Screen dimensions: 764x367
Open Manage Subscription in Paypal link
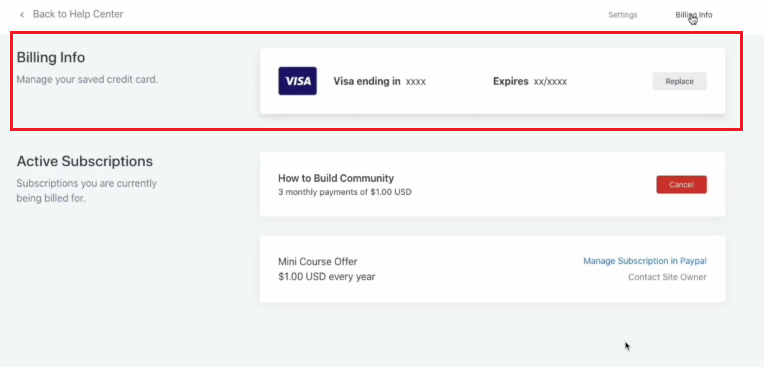(645, 261)
